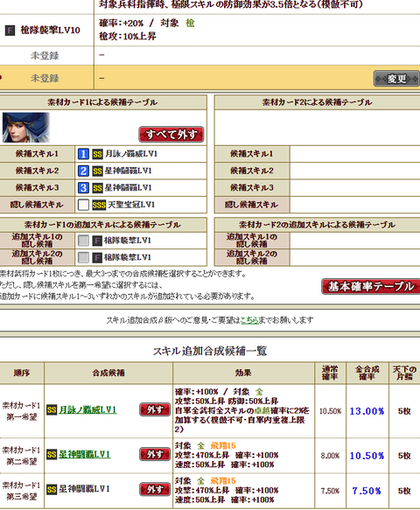Click the blue 7.50% full synthesis rate
The image size is (420, 510).
point(367,491)
